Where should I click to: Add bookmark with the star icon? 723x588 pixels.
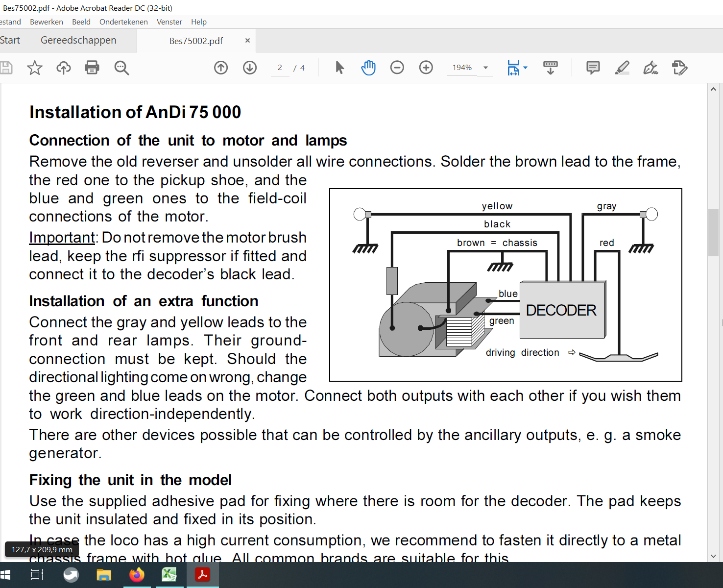35,68
